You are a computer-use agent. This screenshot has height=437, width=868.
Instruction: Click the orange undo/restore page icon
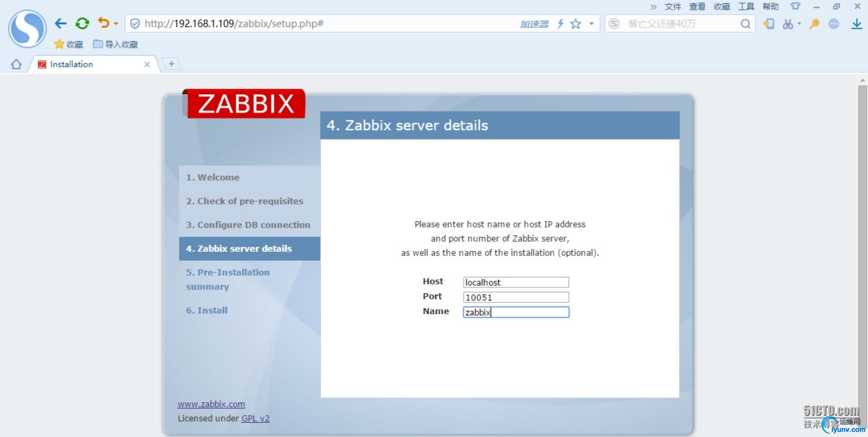click(104, 23)
